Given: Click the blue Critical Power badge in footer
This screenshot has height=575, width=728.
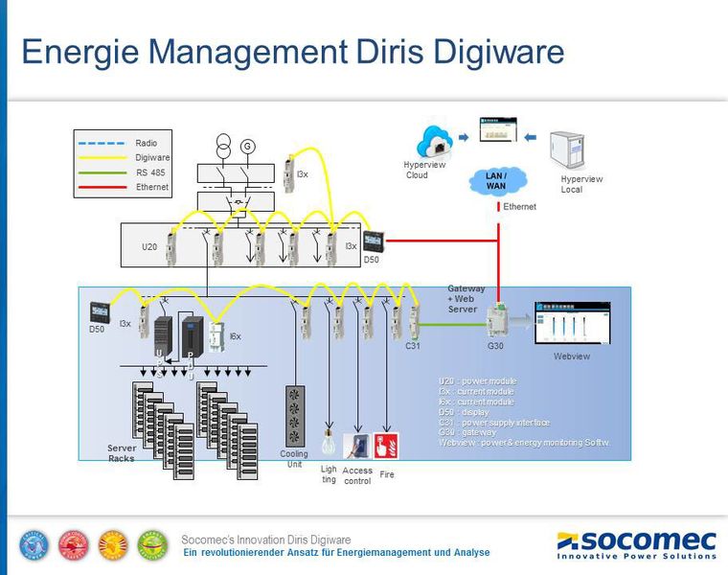Looking at the screenshot, I should pyautogui.click(x=34, y=544).
